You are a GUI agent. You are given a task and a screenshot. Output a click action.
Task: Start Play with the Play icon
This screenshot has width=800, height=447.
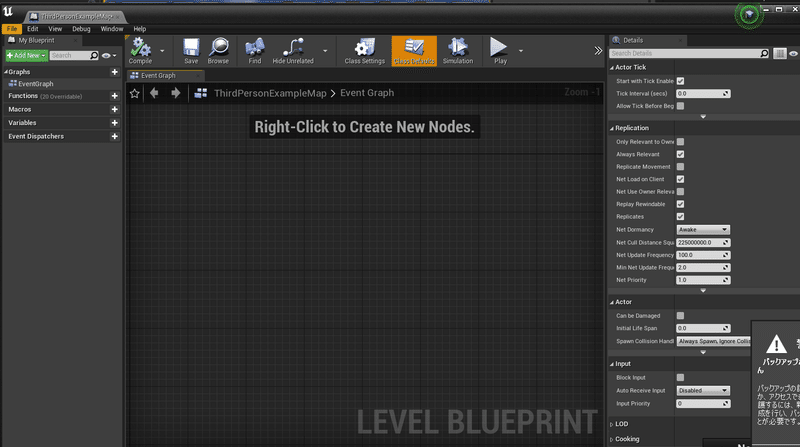[500, 51]
